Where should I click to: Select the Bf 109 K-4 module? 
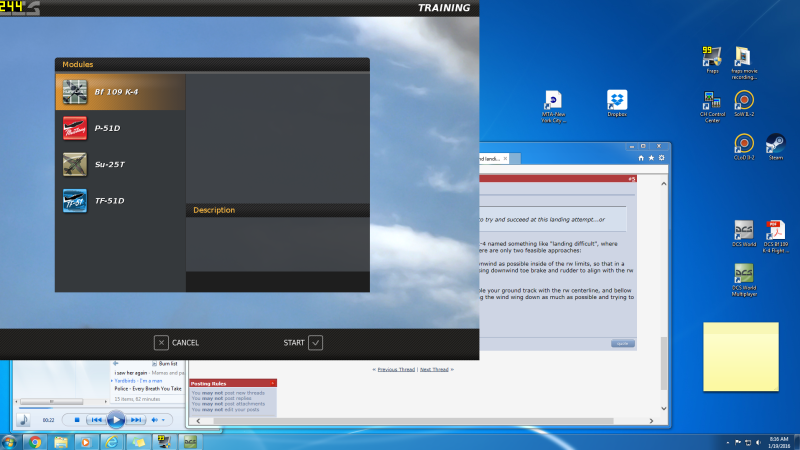[x=120, y=92]
